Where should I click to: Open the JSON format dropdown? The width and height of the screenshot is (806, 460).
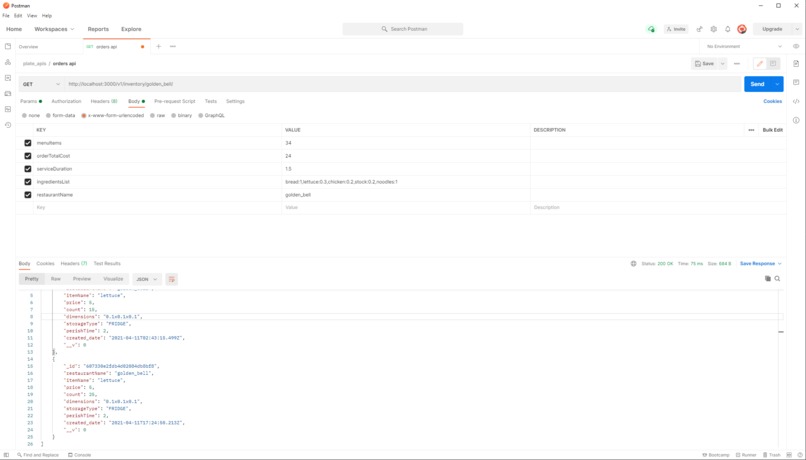[x=146, y=279]
